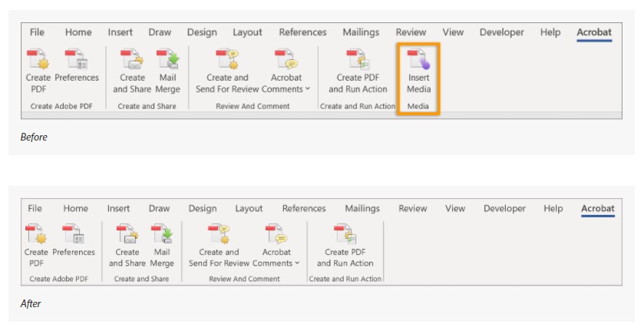Select the Draw tab in the Before ribbon

(160, 32)
